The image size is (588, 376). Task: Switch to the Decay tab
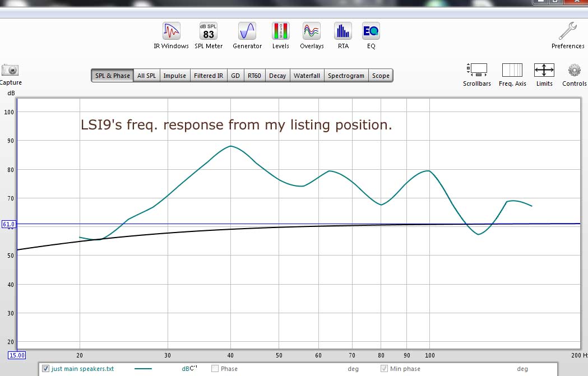click(277, 75)
